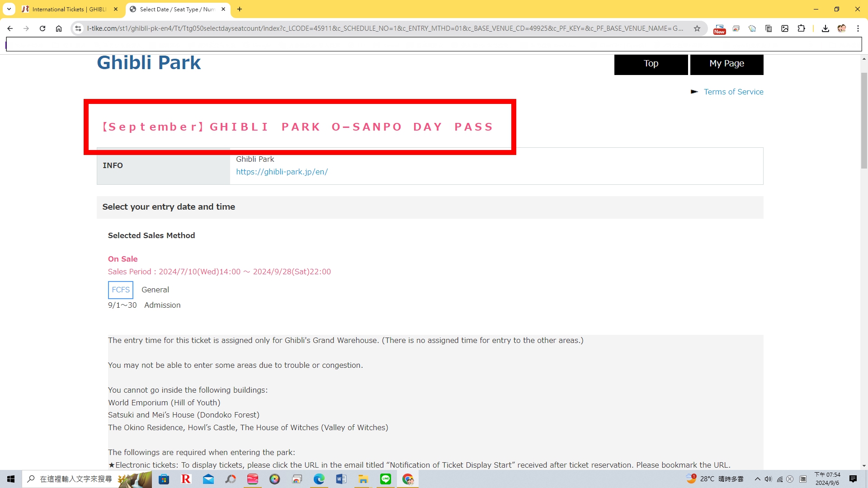Open the Terms of Service link
Screen dimensions: 868x488
click(x=734, y=92)
